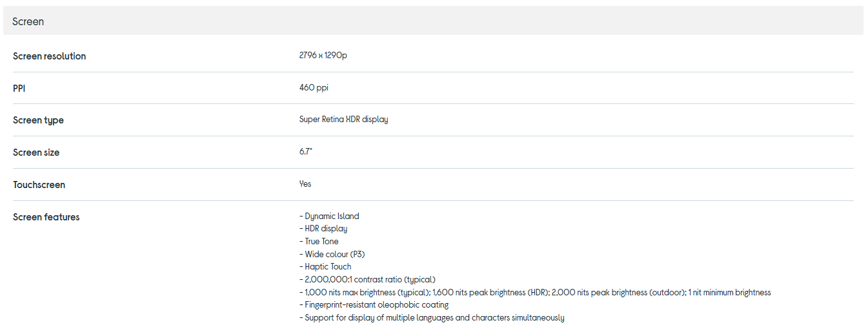Select the Yes value for Touchscreen
Screen dimensions: 868x327
[305, 184]
